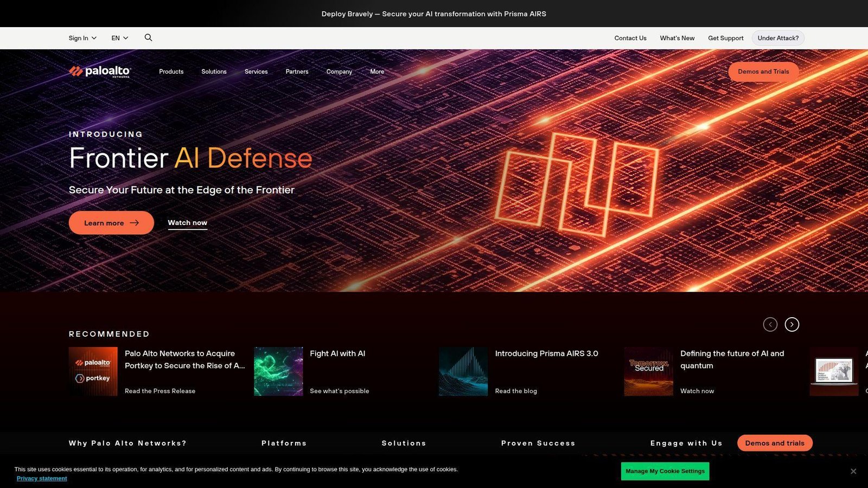
Task: Click the bottom Demos and trials button
Action: point(775,443)
